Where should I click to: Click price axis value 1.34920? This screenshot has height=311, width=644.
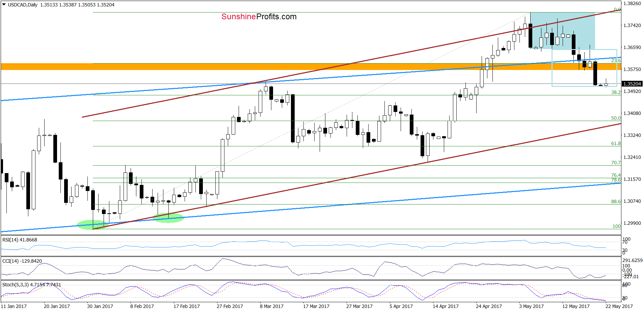632,91
